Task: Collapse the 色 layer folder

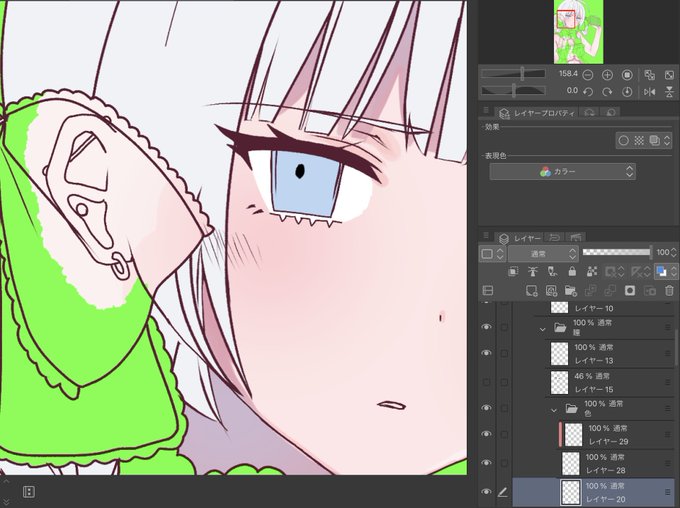Action: [x=554, y=410]
